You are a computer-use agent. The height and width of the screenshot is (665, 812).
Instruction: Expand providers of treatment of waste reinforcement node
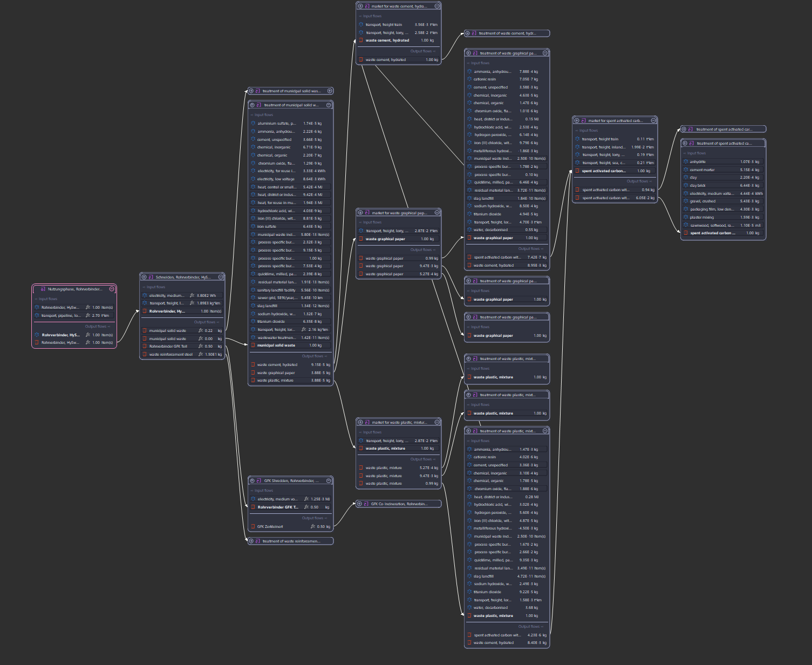coord(251,541)
